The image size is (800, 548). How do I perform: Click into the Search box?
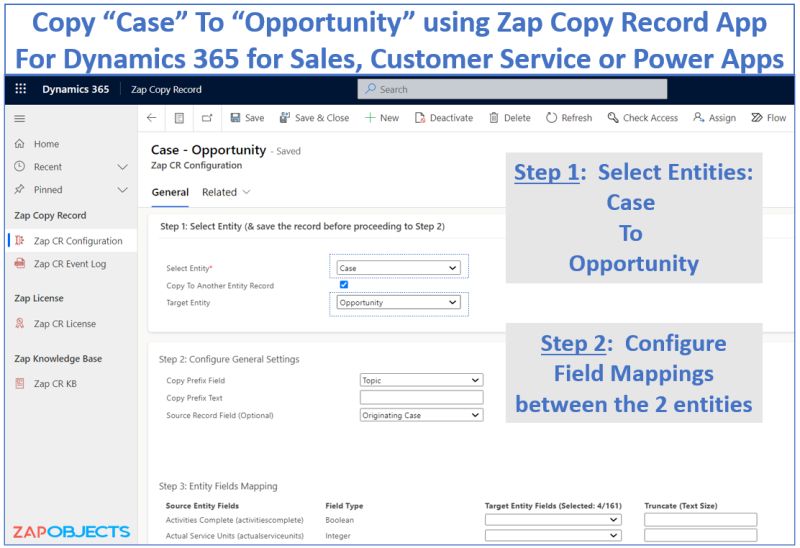[512, 89]
